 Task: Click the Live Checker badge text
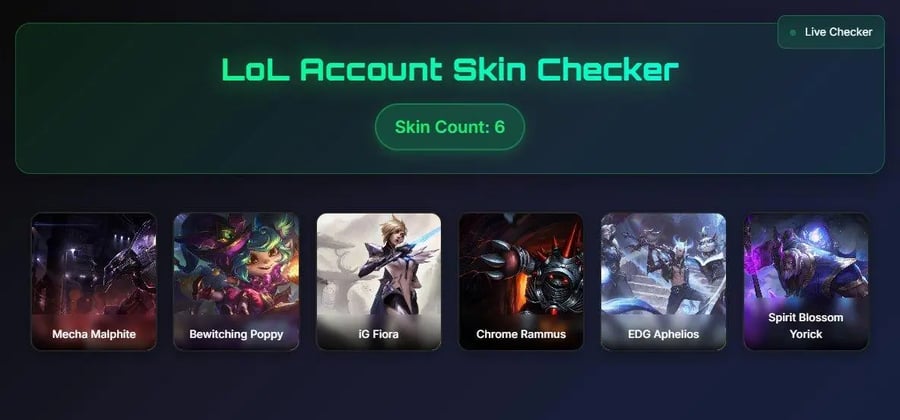coord(839,32)
